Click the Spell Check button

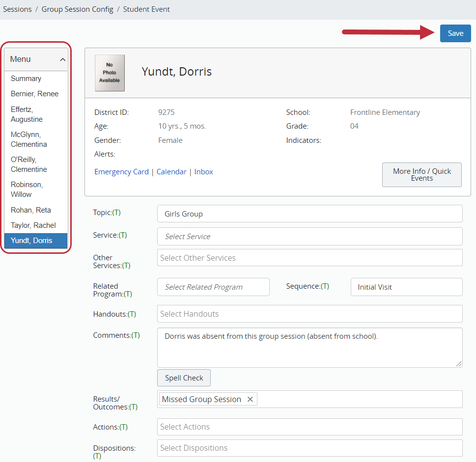[184, 378]
